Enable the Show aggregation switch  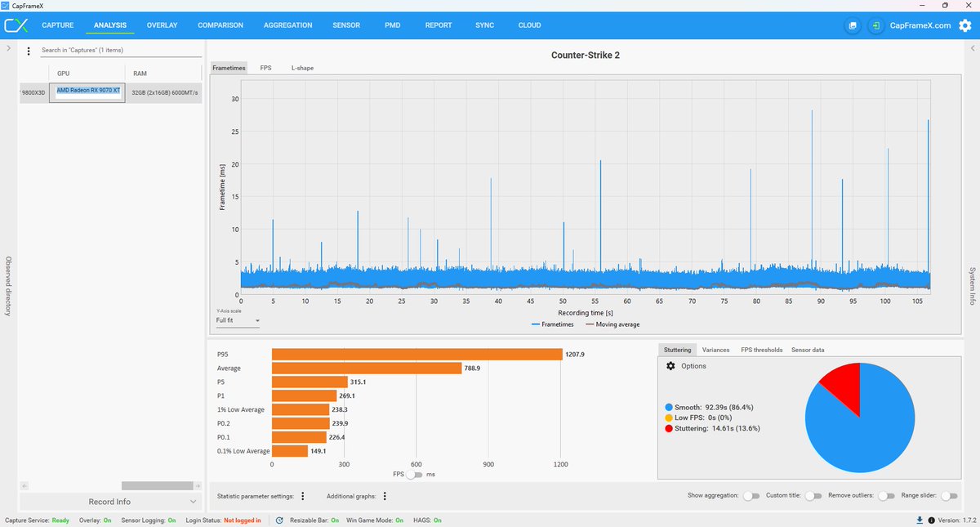coord(751,496)
